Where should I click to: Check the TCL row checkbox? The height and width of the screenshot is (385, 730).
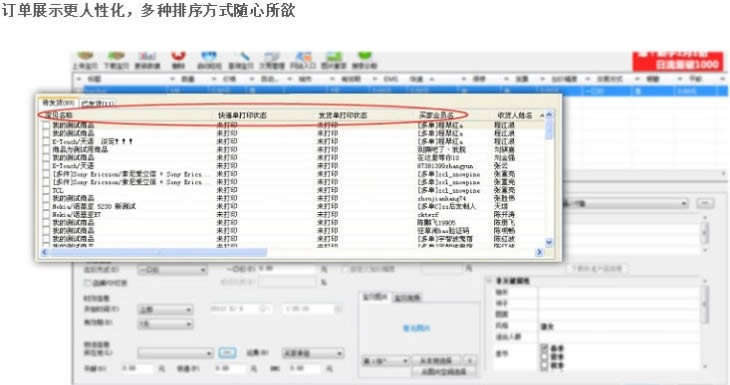tap(46, 190)
